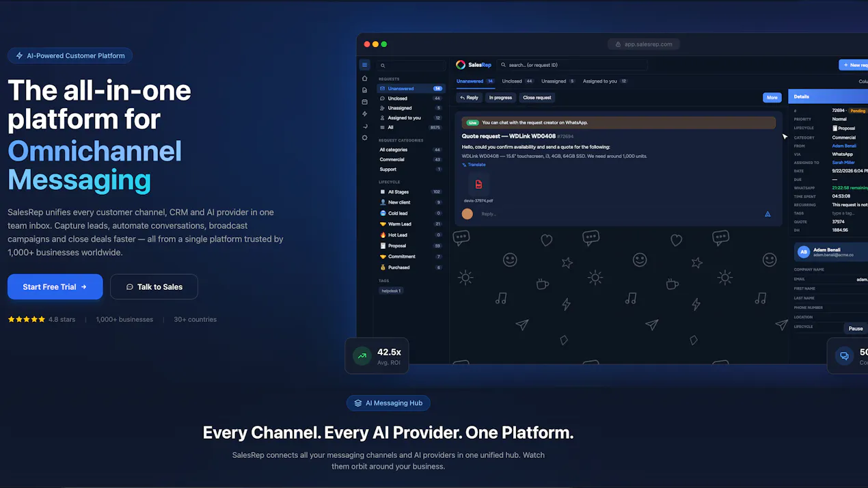
Task: Click the handshake icon beside Warm Lead
Action: point(383,224)
